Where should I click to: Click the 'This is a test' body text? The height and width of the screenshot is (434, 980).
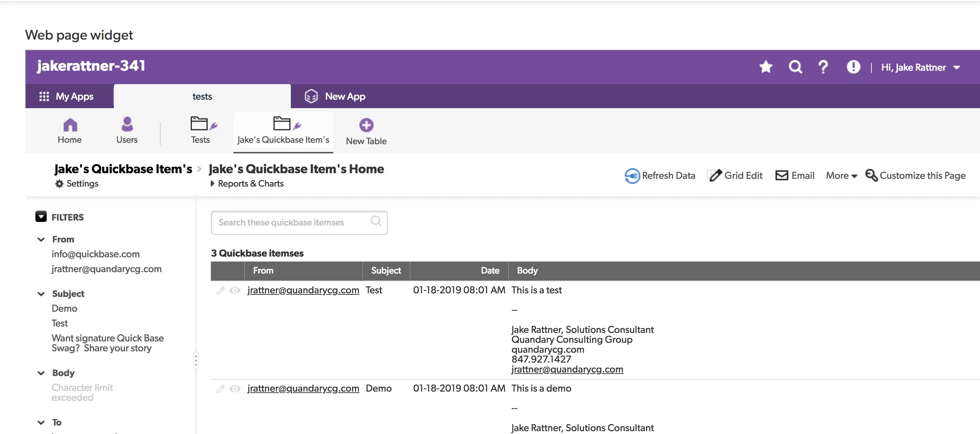(x=536, y=291)
